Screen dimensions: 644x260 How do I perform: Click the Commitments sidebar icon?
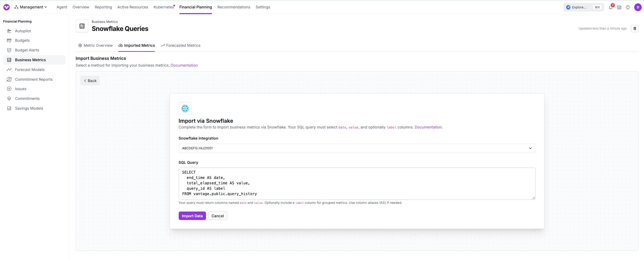[x=9, y=99]
